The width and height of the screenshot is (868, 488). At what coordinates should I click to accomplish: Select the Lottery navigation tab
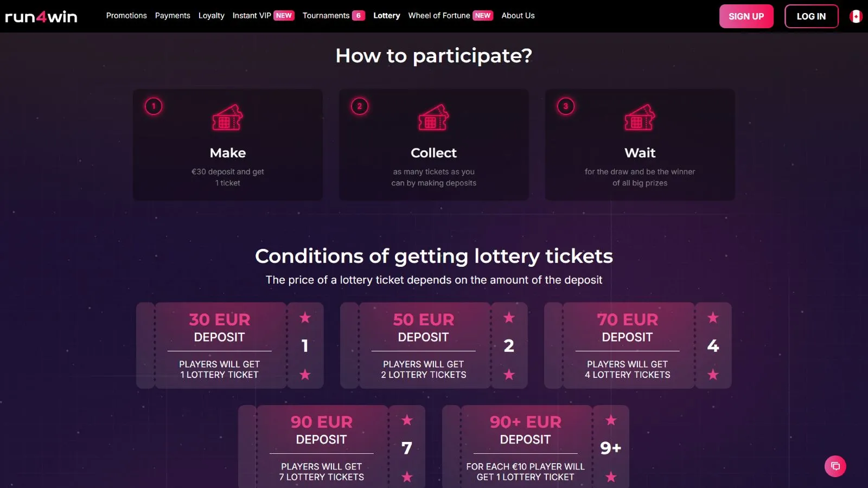coord(386,16)
